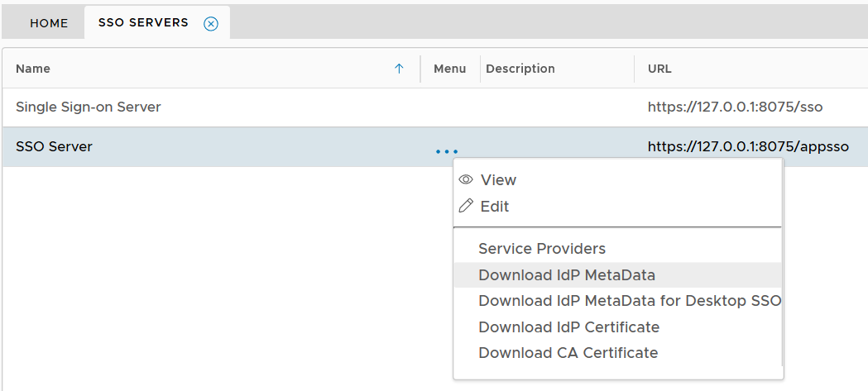Select Download IdP MetaData for Desktop SSO
This screenshot has width=868, height=391.
[x=629, y=301]
